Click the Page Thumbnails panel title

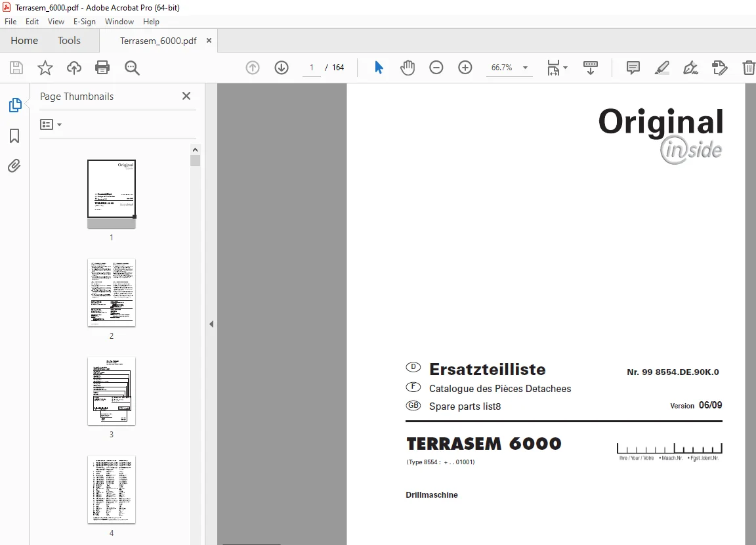pos(77,97)
